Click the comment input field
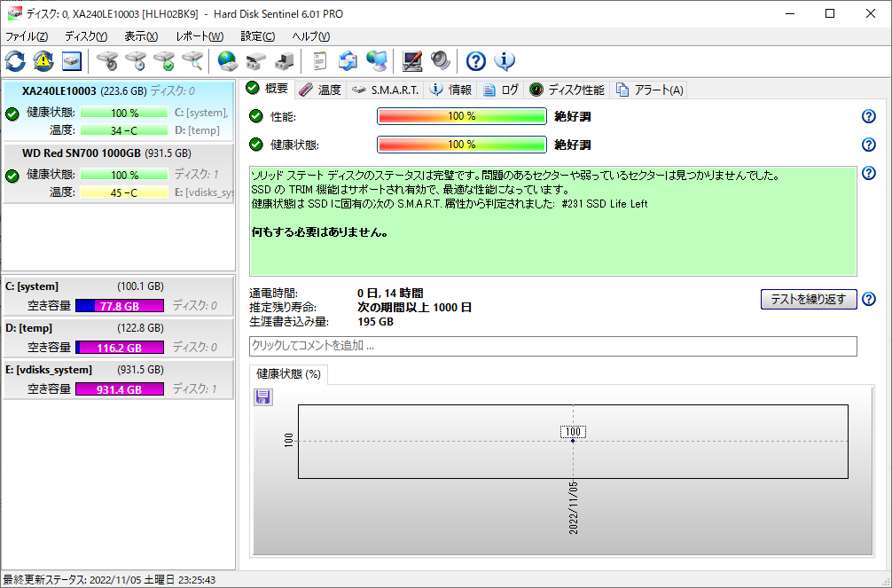Screen dimensions: 892x588 click(552, 346)
